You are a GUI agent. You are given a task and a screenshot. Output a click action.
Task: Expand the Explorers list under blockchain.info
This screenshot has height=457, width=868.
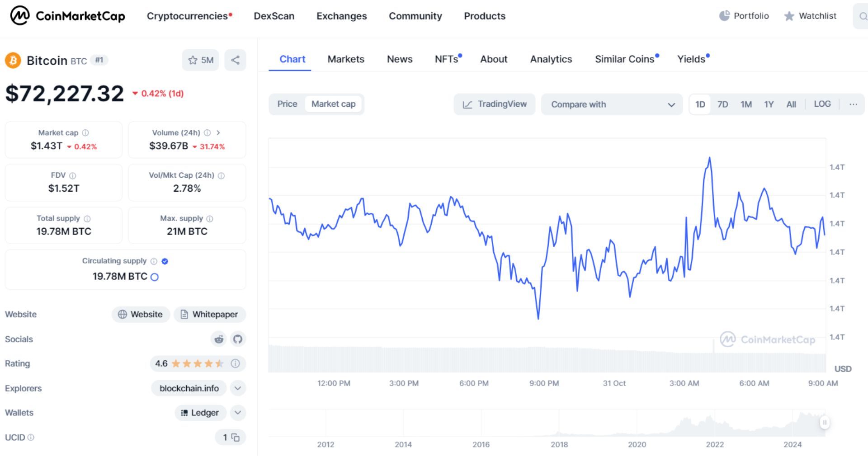tap(238, 388)
